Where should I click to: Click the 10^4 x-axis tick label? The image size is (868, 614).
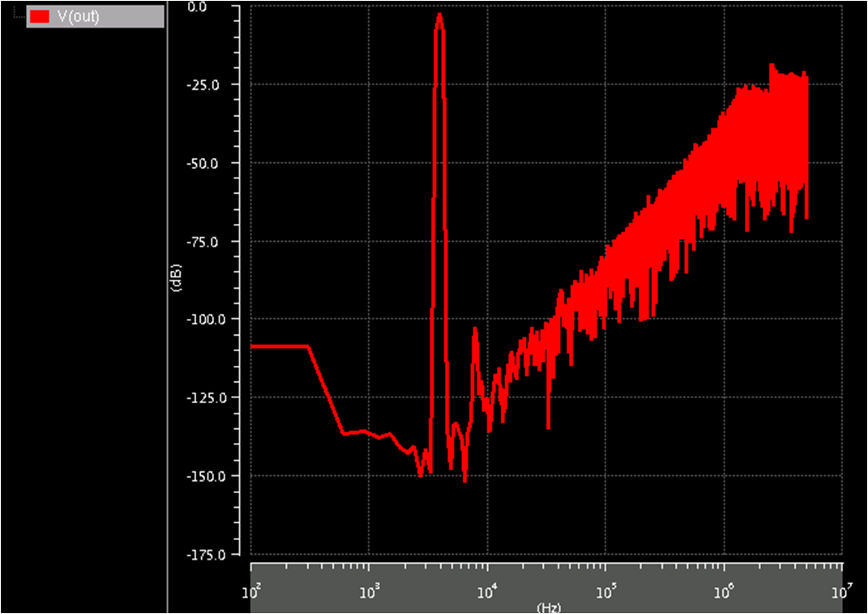click(488, 591)
